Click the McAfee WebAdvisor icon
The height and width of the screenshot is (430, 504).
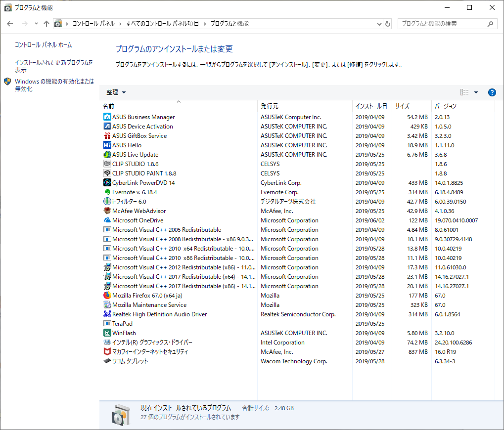click(x=107, y=211)
